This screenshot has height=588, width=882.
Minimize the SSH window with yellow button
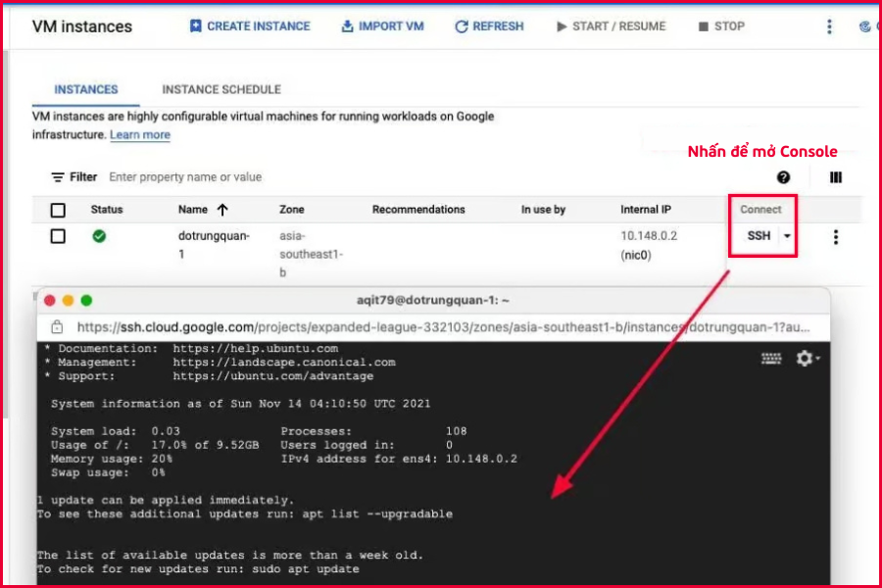coord(68,301)
